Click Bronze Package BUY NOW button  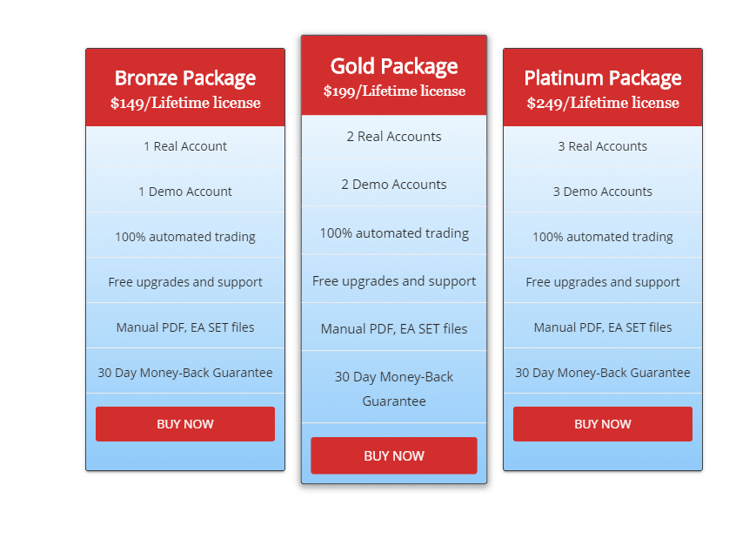185,424
